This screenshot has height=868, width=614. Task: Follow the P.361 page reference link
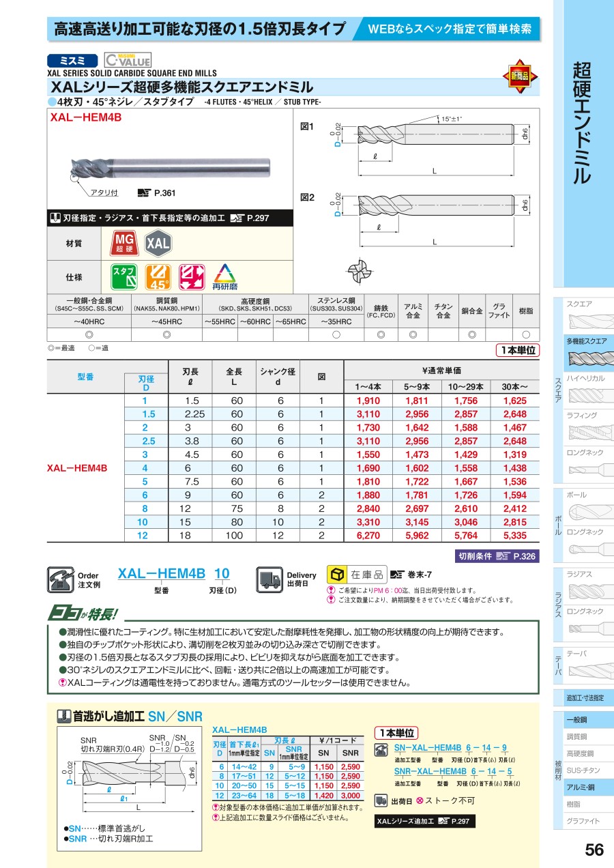[x=155, y=193]
